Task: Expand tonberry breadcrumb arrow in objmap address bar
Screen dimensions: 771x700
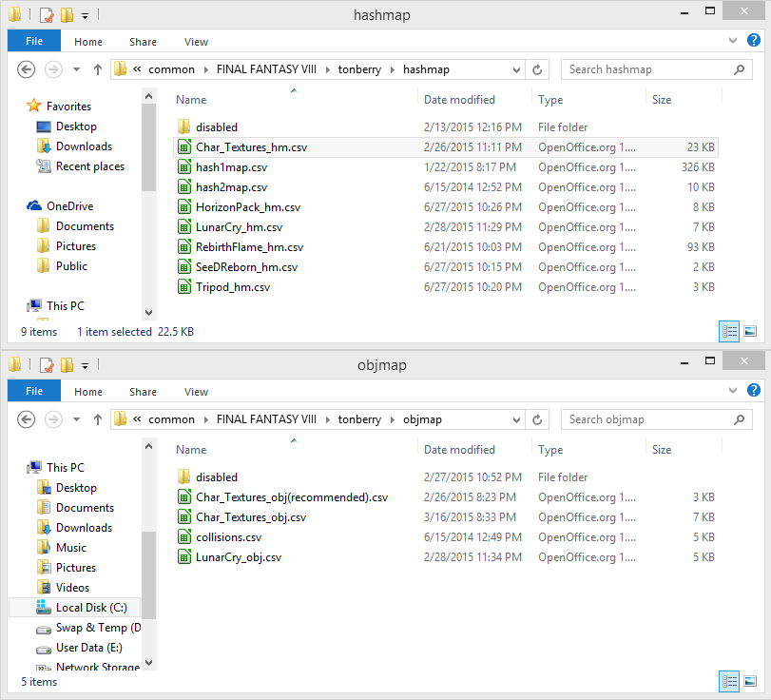Action: pos(393,419)
